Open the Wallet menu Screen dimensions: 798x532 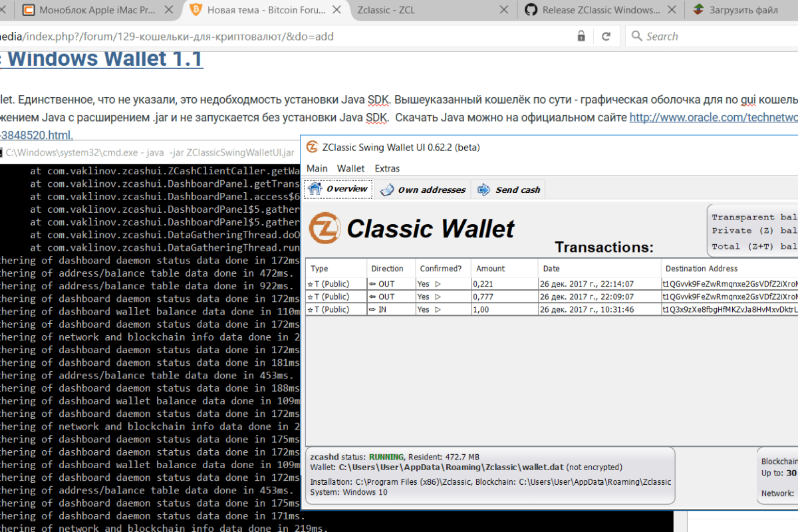[350, 168]
